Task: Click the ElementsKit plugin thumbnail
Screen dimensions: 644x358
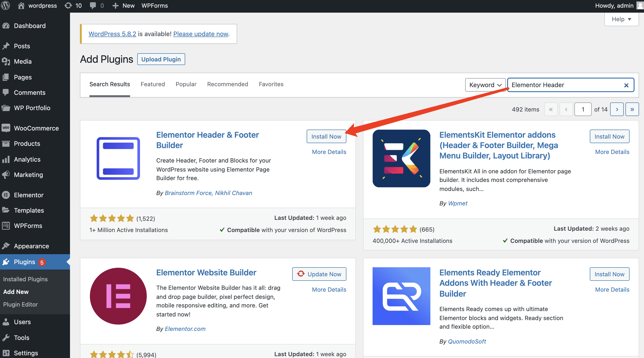Action: pyautogui.click(x=401, y=158)
